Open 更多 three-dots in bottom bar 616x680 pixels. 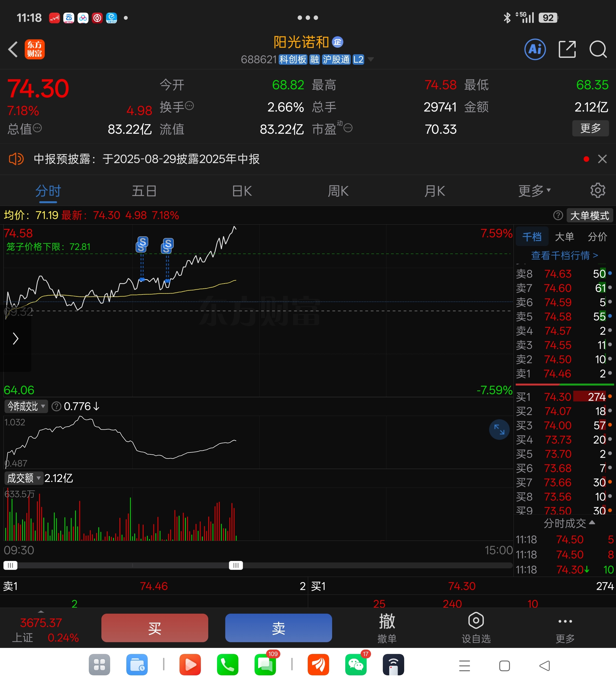click(x=565, y=628)
